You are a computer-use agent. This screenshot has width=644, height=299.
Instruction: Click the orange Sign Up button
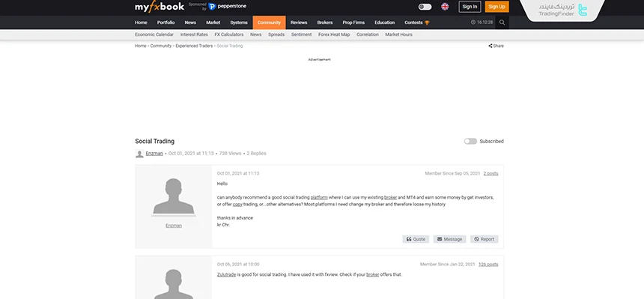coord(496,7)
